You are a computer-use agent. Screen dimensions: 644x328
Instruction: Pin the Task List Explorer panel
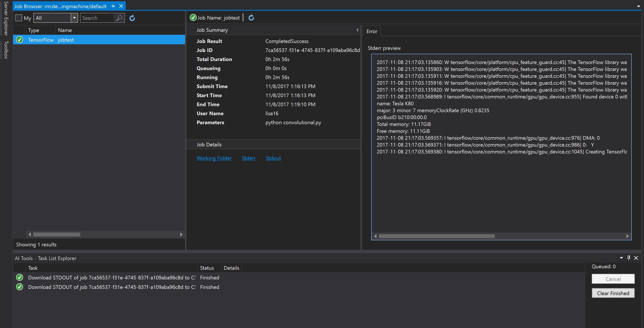629,258
